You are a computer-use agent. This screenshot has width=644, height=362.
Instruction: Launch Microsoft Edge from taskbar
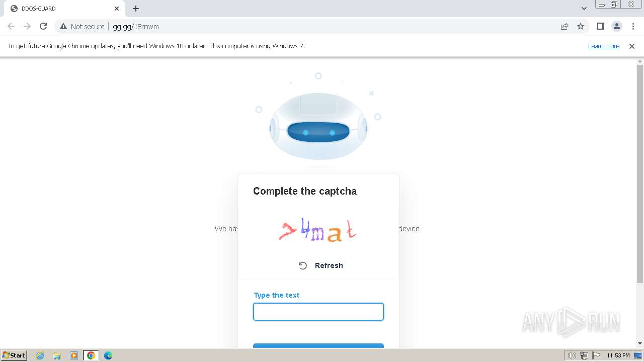[108, 355]
